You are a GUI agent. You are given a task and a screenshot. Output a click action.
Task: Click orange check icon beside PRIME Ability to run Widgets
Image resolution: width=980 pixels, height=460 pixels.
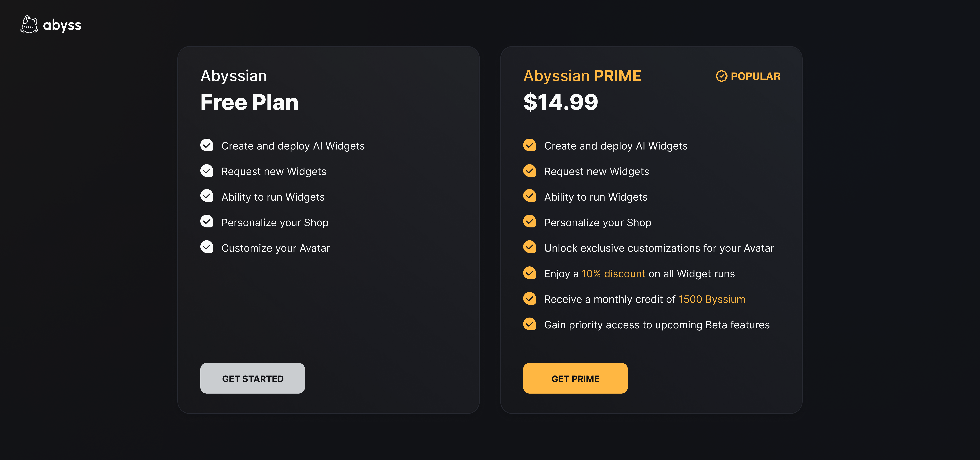pyautogui.click(x=529, y=196)
